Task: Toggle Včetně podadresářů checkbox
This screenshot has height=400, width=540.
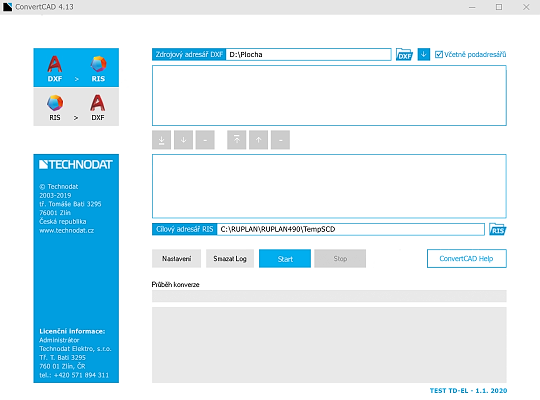Action: pos(438,54)
